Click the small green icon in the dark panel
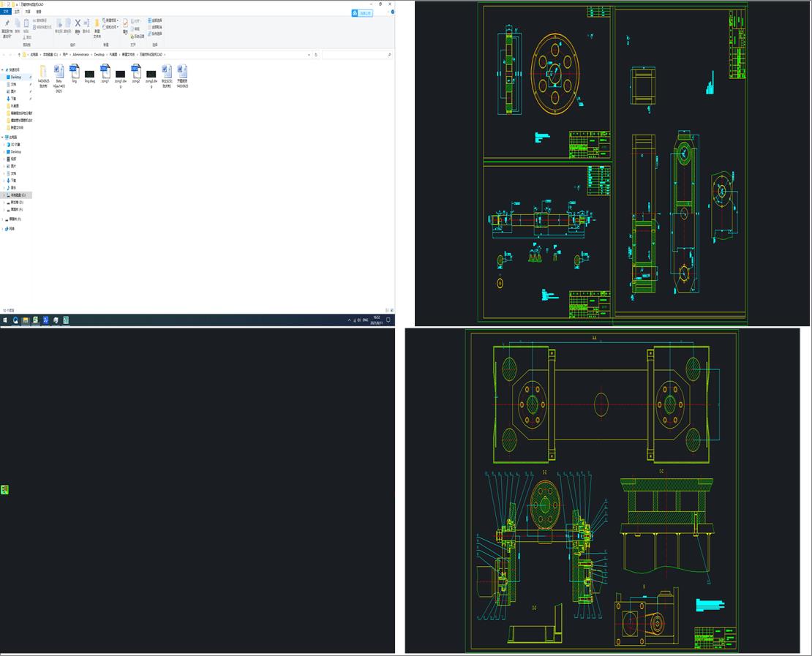 click(x=4, y=490)
